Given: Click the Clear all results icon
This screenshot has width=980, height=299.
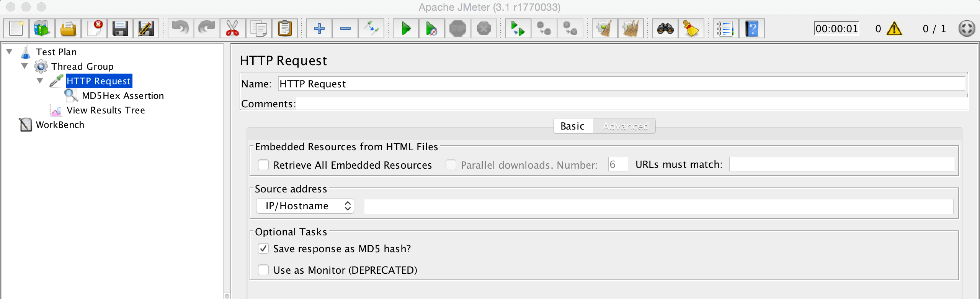Looking at the screenshot, I should tap(631, 29).
